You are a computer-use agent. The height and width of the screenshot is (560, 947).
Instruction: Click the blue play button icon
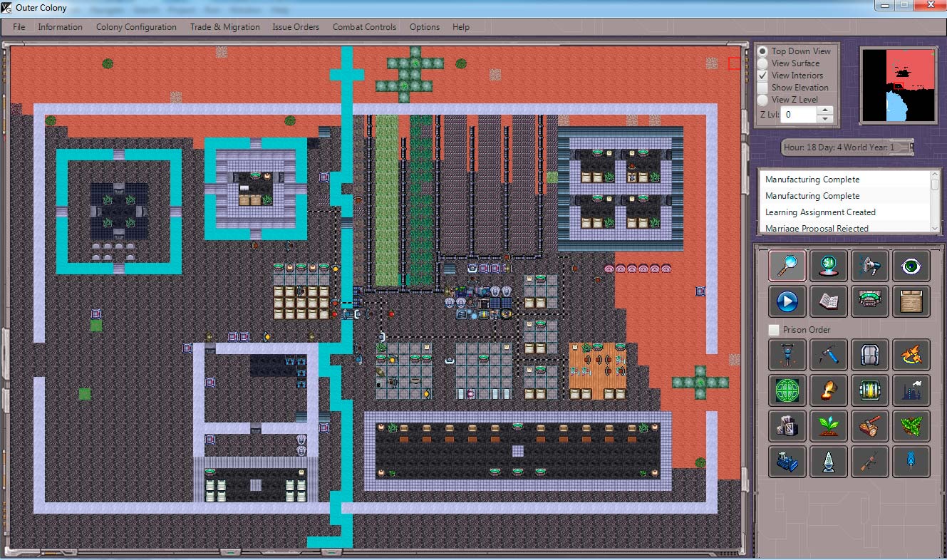[787, 301]
